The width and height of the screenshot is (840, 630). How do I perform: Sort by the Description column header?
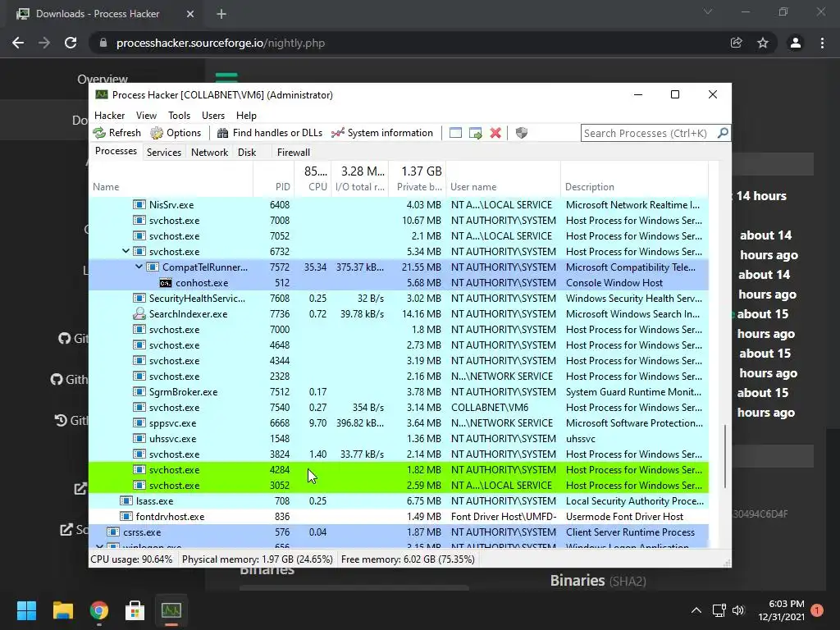(634, 186)
